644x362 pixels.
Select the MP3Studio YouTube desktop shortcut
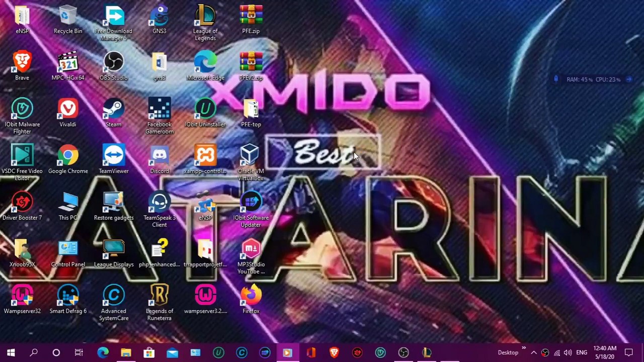point(251,257)
